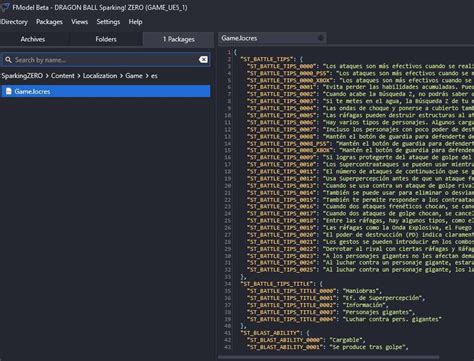Click the ST_BATTLE_TIPS_0005 key
Image resolution: width=474 pixels, height=361 pixels.
coord(282,115)
